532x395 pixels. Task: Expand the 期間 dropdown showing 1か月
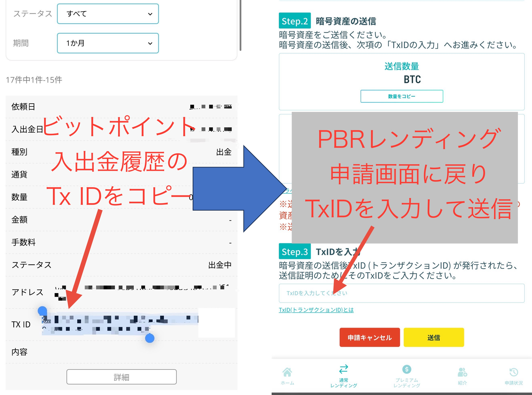coord(108,43)
